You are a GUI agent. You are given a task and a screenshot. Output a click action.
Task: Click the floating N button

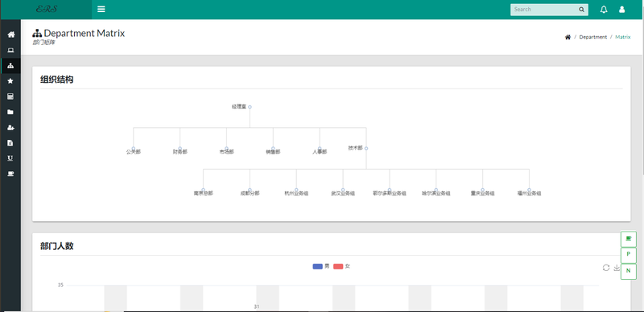[629, 271]
